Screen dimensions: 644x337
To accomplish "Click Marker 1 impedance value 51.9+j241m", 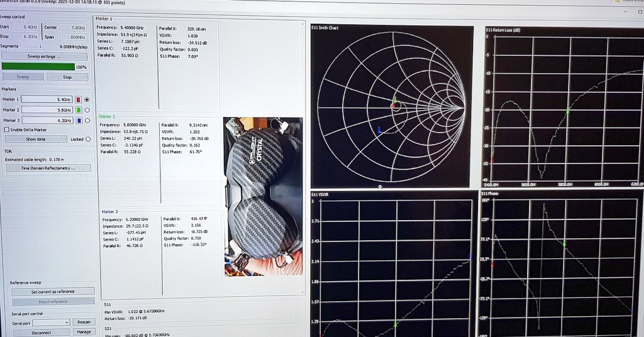I will click(134, 35).
